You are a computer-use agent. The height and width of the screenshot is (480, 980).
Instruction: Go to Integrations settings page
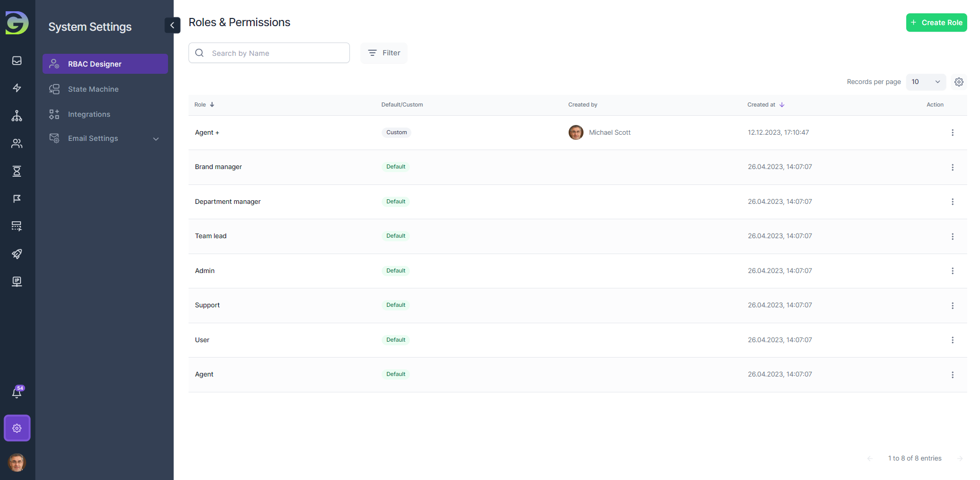(89, 114)
